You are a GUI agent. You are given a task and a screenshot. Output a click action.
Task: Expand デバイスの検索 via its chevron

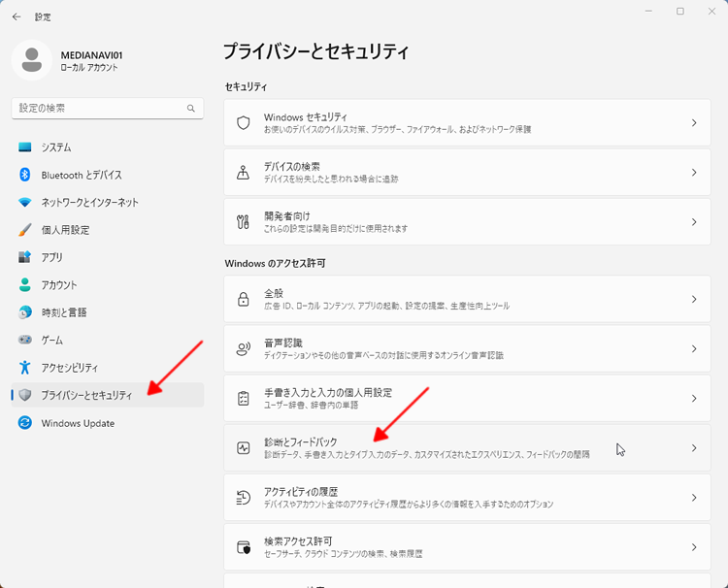[694, 172]
